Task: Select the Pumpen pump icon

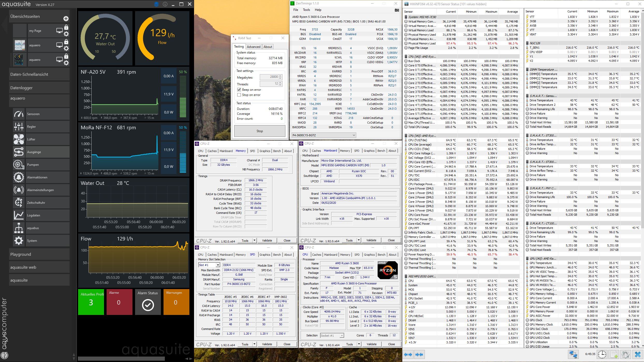Action: [19, 165]
